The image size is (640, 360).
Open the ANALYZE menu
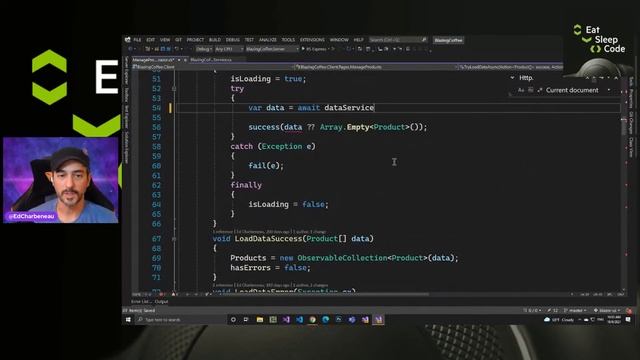(x=268, y=40)
